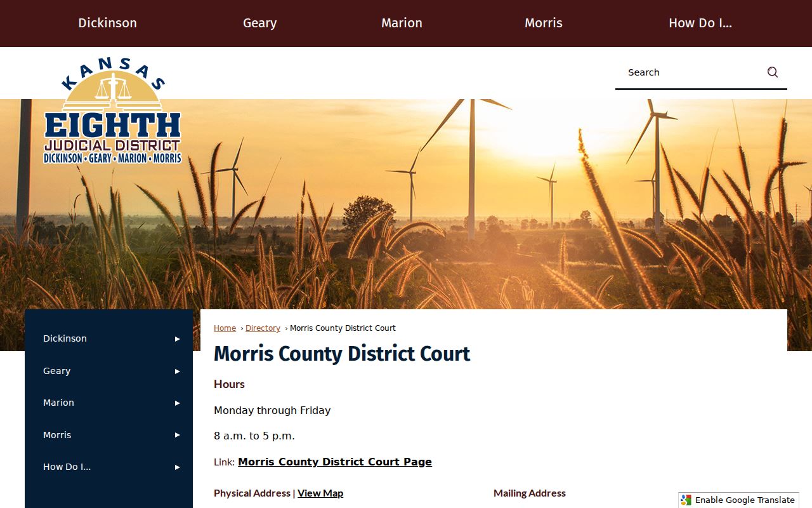Expand Geary sidebar arrow
812x508 pixels.
click(178, 371)
